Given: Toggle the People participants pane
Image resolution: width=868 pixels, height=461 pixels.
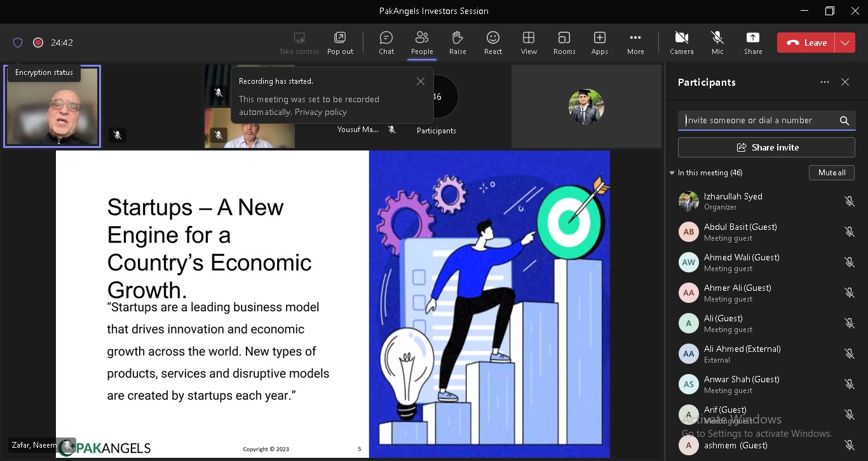Looking at the screenshot, I should click(x=422, y=43).
